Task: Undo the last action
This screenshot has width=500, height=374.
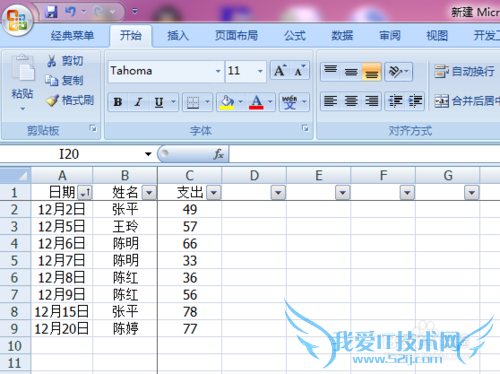Action: tap(71, 12)
